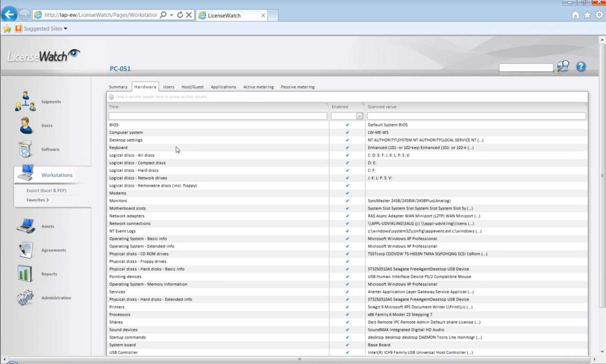
Task: Expand the Favorites submenu arrow
Action: click(x=48, y=200)
